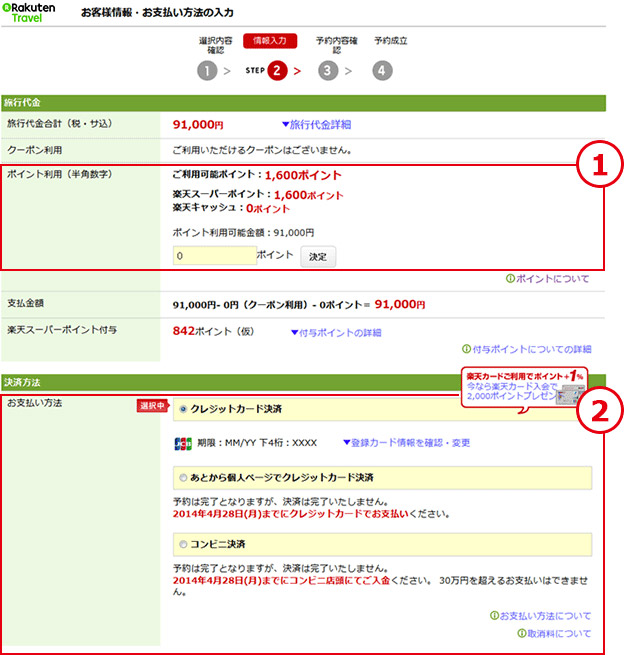
Task: Click the 決済方法 section header
Action: [303, 382]
